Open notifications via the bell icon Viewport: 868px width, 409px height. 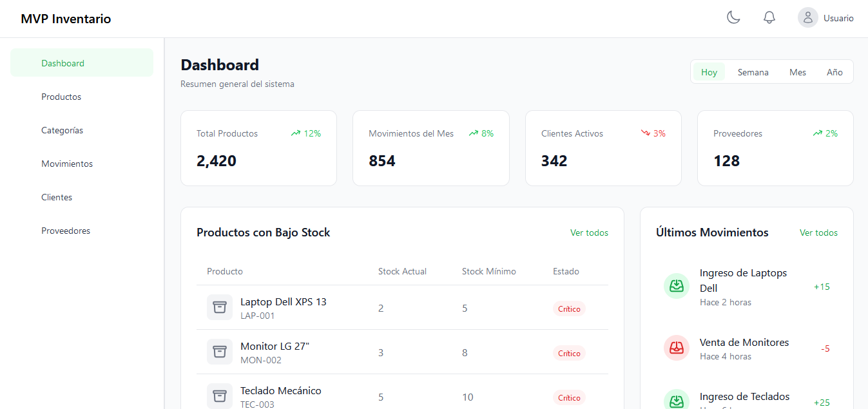(x=769, y=17)
